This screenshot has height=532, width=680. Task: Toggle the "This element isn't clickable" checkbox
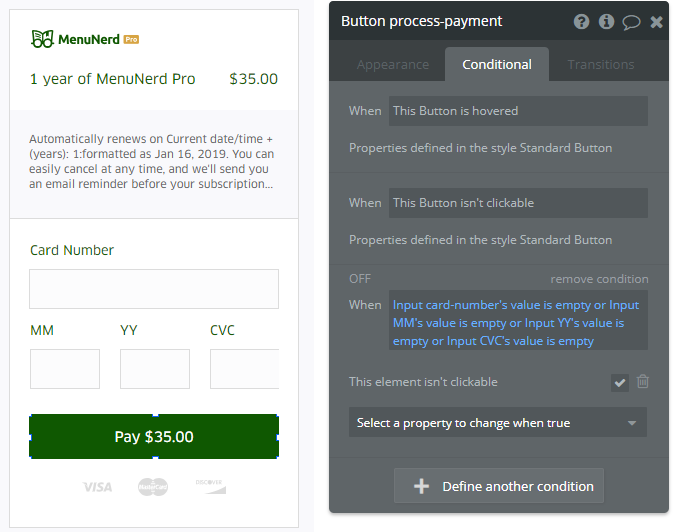[620, 382]
